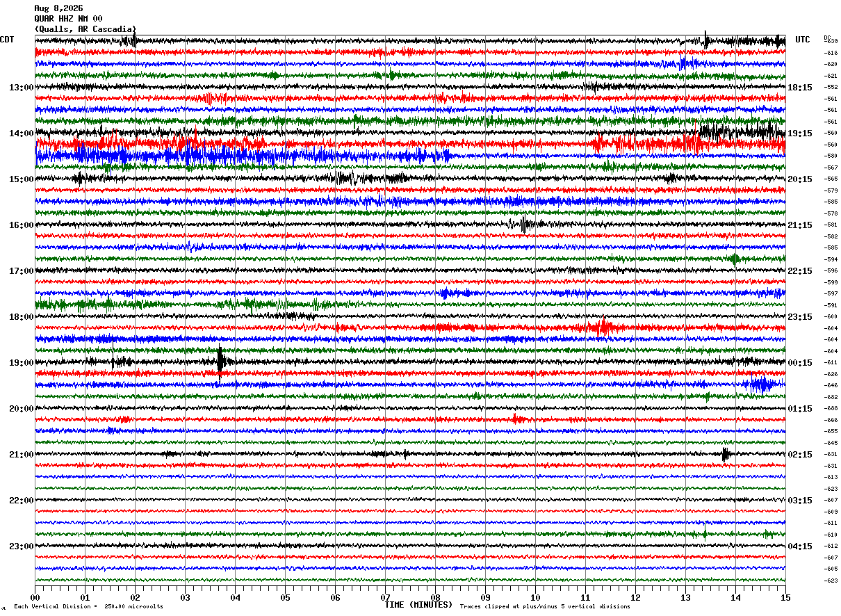Select the station header "QUAR HHZ NM 00"
Viewport: 841px width, 616px height.
(68, 19)
